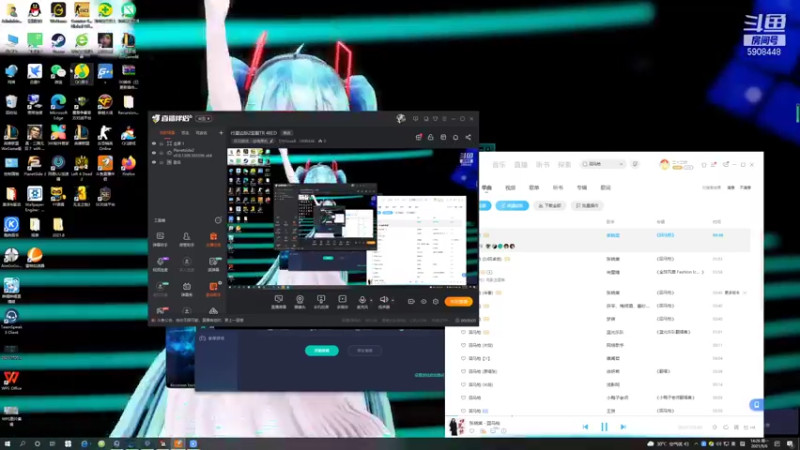
Task: Select the WeChat desktop icon
Action: click(58, 71)
